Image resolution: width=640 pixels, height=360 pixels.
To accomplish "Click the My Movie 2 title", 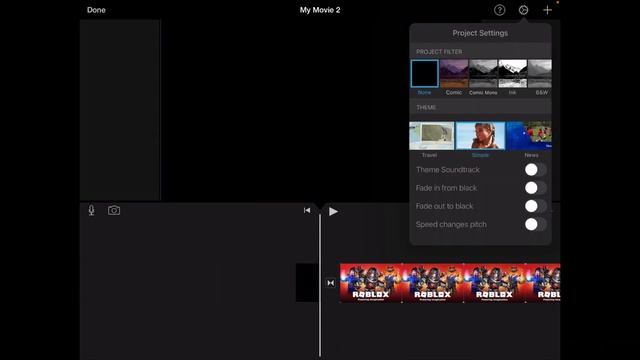I will [x=320, y=10].
